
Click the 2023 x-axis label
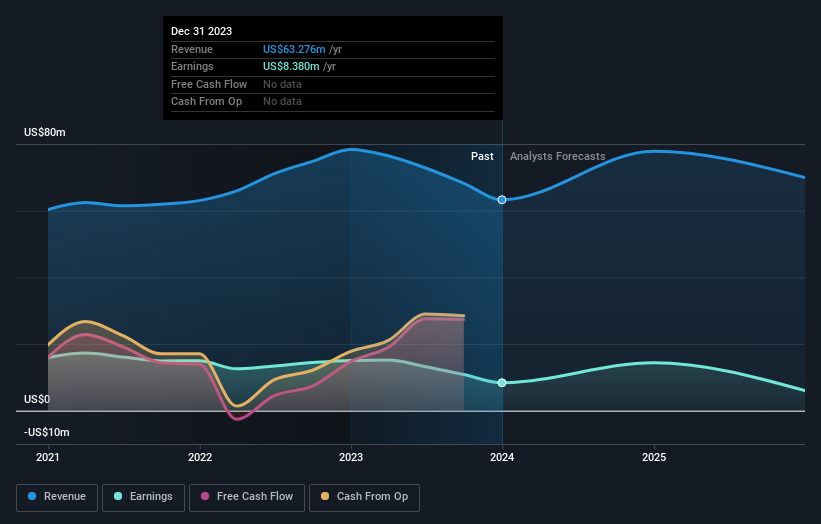[x=351, y=458]
